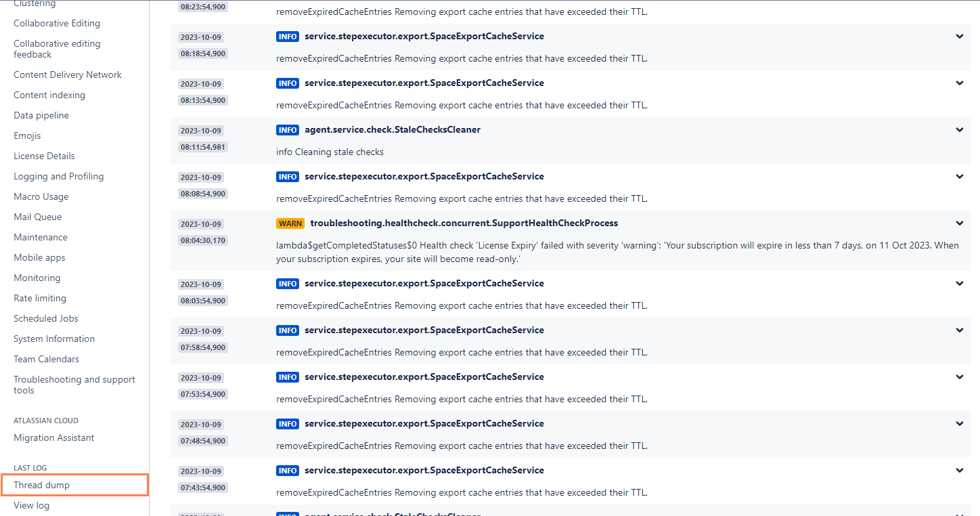
Task: Expand the StaleChecksCleaner log entry details
Action: click(959, 129)
